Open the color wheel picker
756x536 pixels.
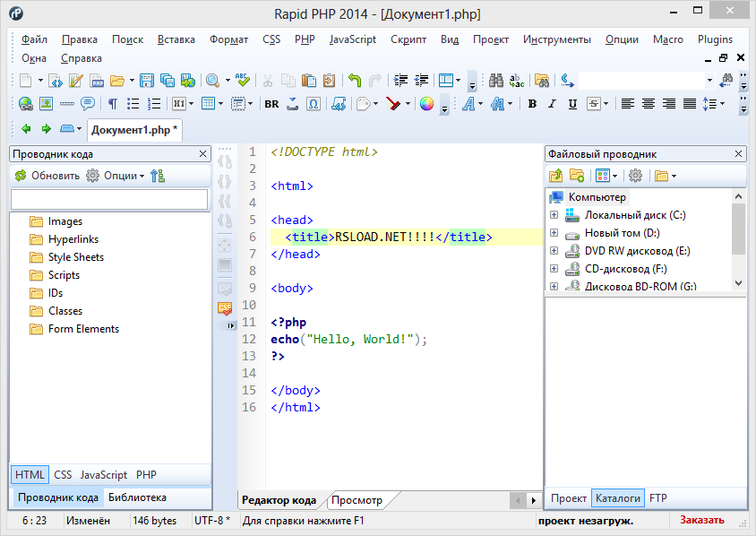[x=426, y=104]
